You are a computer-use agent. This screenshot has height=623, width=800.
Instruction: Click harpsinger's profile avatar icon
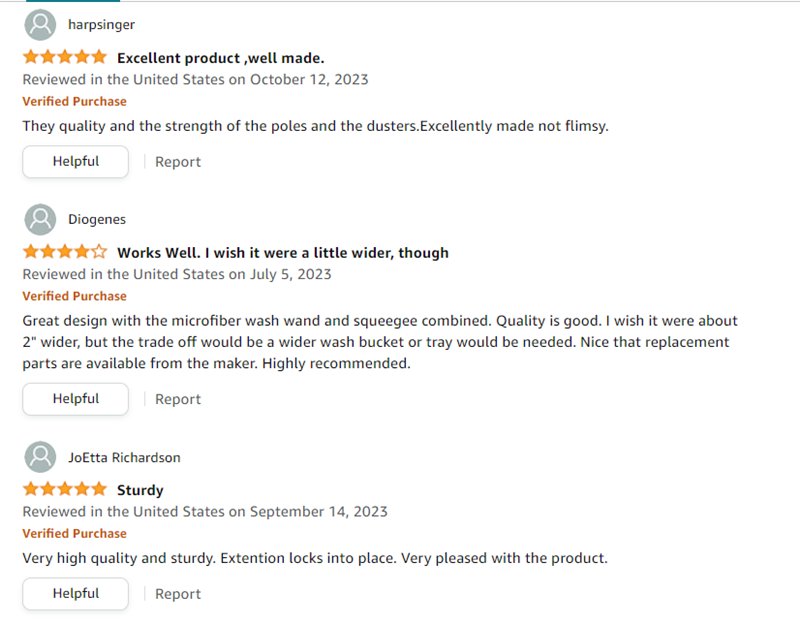40,24
